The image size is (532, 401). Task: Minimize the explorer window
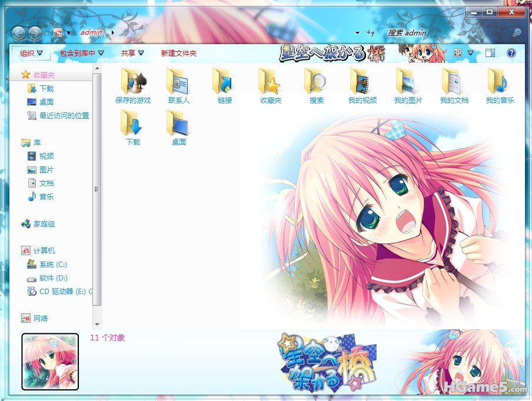pos(474,12)
